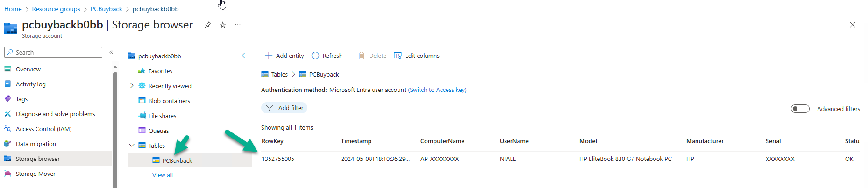
Task: Click PCBuyback breadcrumb above the grid
Action: [324, 74]
